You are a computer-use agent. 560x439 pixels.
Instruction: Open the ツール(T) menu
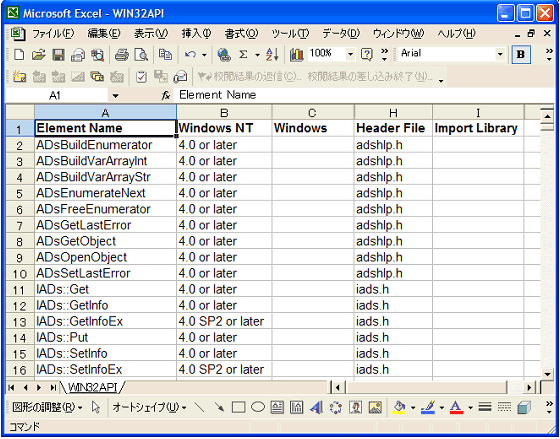click(x=290, y=34)
